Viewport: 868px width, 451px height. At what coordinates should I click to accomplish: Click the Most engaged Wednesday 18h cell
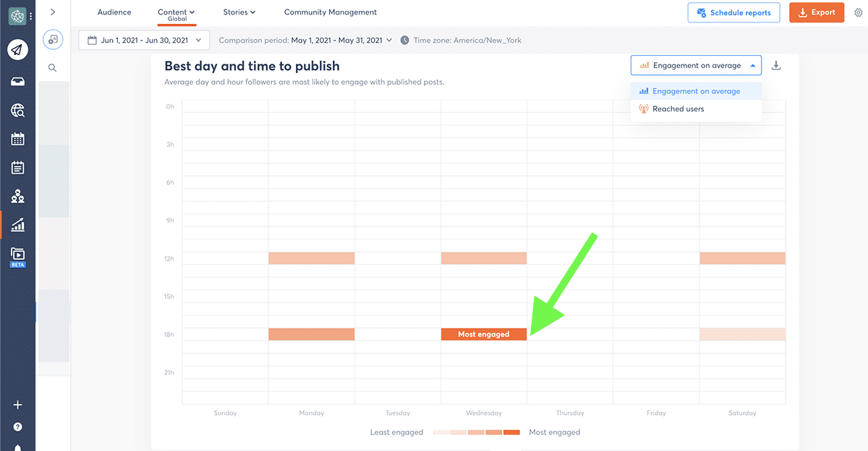click(484, 334)
